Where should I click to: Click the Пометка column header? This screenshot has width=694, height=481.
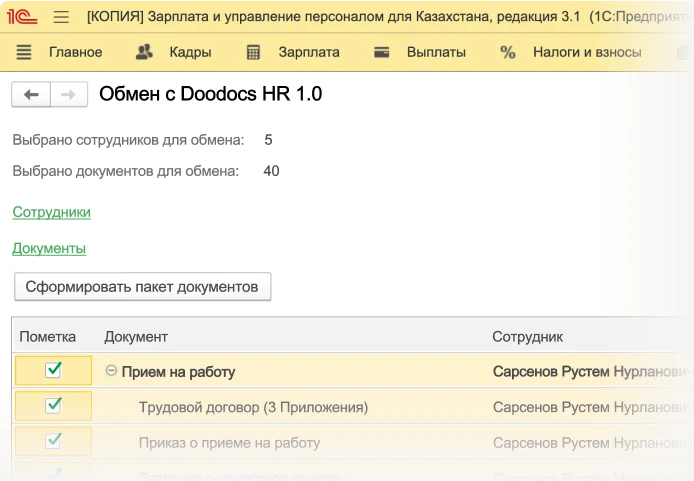click(47, 337)
